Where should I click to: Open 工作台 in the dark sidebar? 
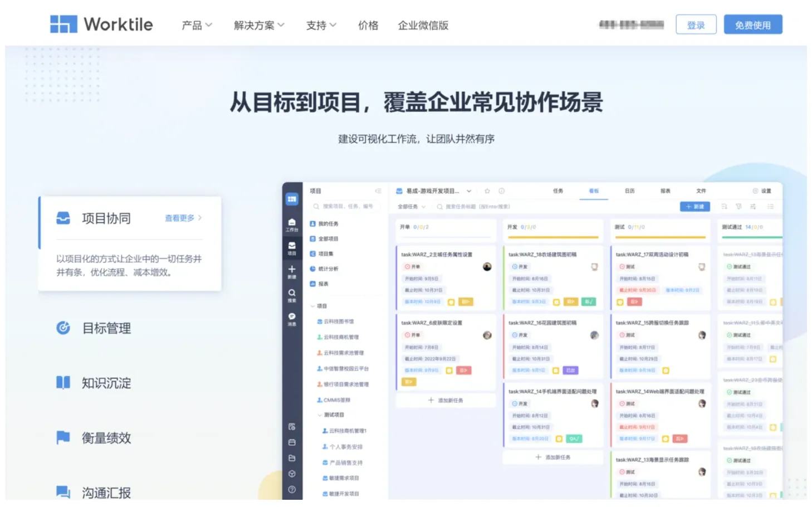(292, 225)
